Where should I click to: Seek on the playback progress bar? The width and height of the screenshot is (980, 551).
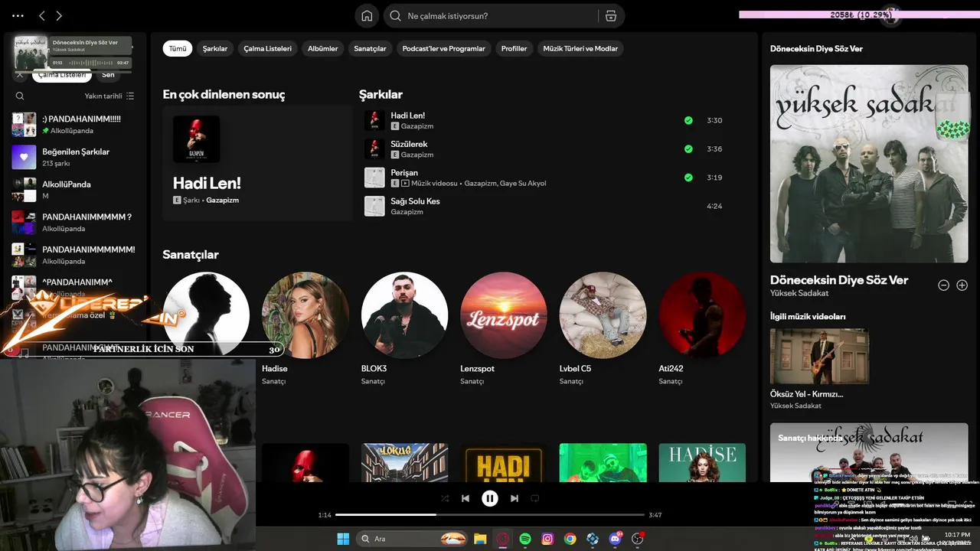click(x=490, y=515)
